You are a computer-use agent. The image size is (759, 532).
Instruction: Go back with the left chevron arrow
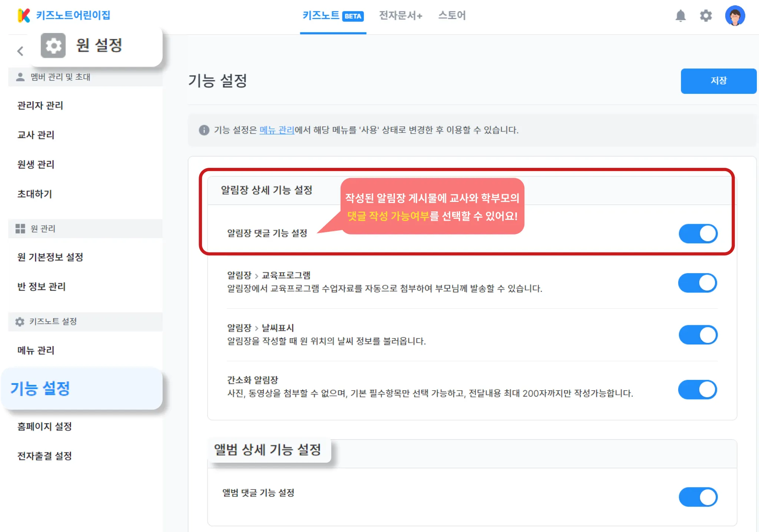20,51
